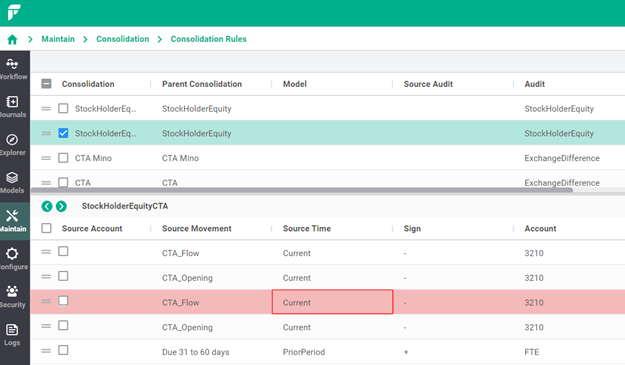Open the Workflow sidebar icon
Viewport: 625px width, 365px height.
click(x=12, y=64)
